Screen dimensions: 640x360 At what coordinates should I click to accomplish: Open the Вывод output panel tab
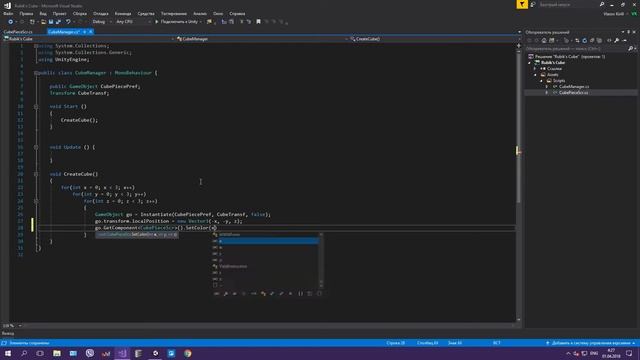coord(8,333)
